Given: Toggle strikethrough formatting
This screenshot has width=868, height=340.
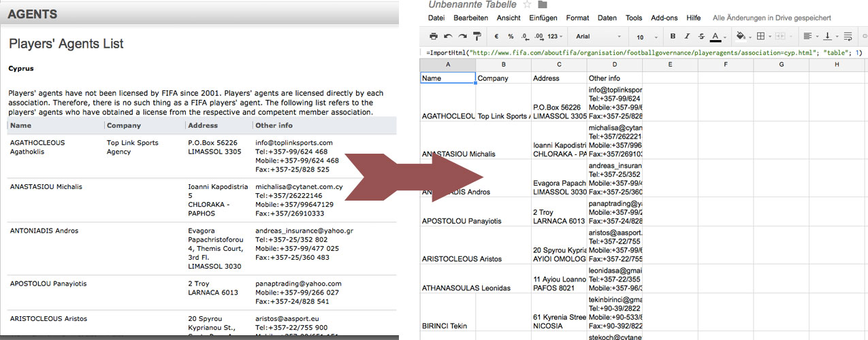Looking at the screenshot, I should click(701, 36).
